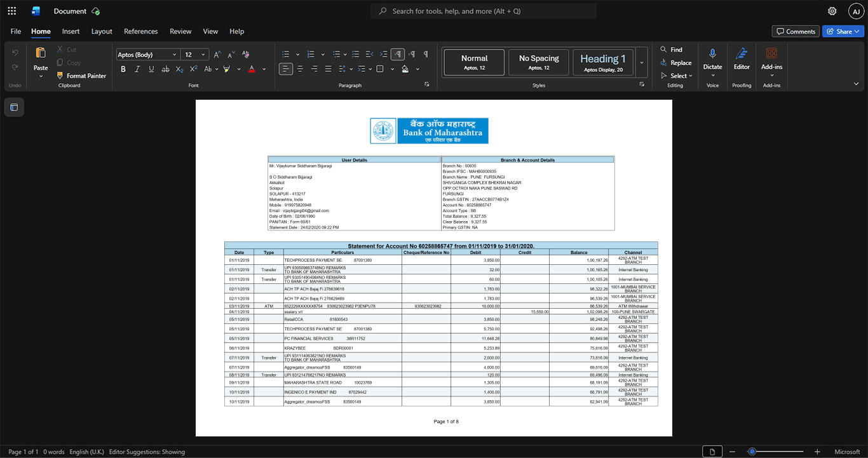
Task: Switch to the Insert tab
Action: [x=71, y=31]
